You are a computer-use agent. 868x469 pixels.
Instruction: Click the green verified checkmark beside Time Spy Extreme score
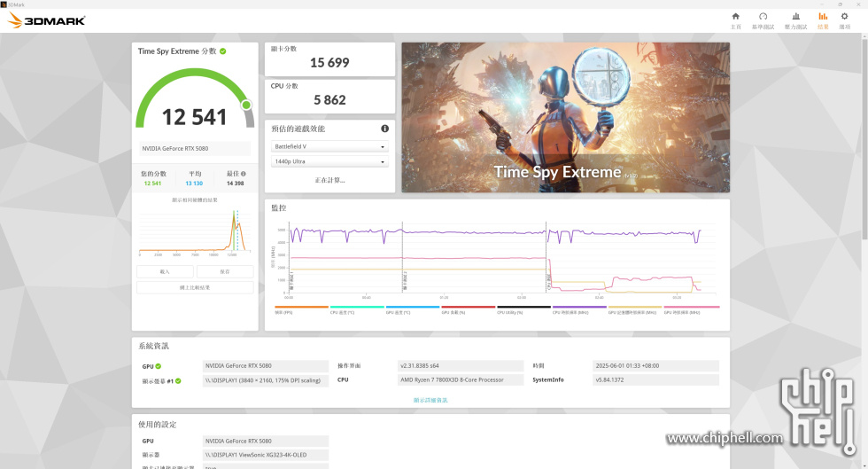pyautogui.click(x=223, y=51)
